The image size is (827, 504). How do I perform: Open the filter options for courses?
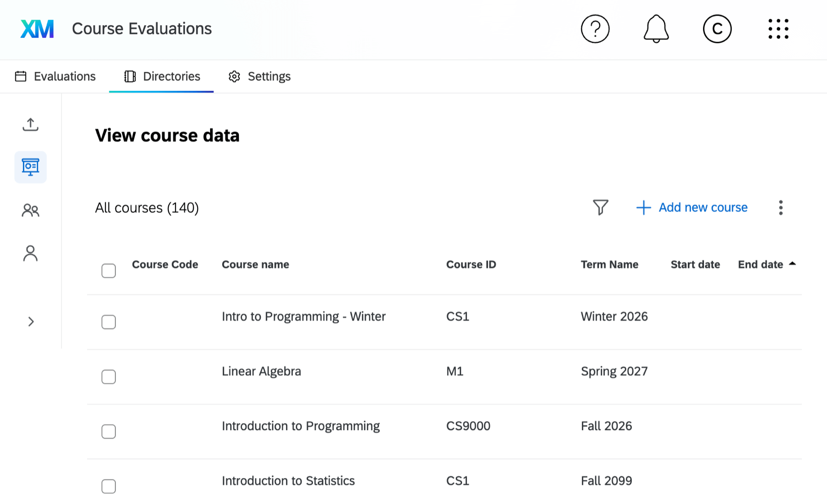click(x=600, y=207)
